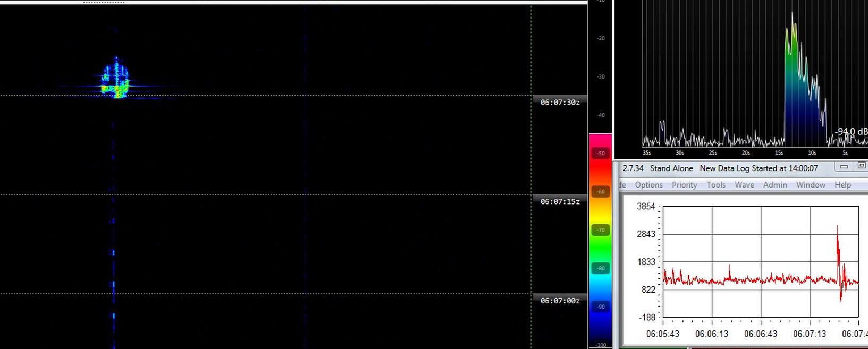
Task: Click the 822 y-axis value
Action: (648, 290)
